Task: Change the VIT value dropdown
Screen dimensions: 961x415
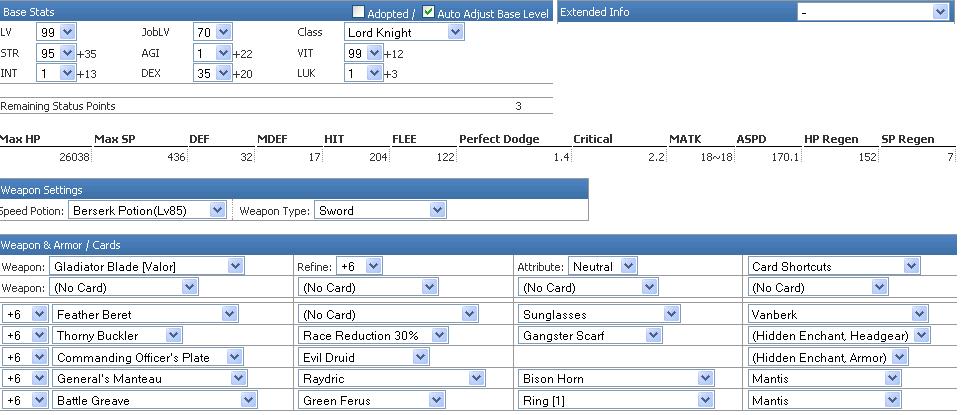Action: pyautogui.click(x=364, y=53)
